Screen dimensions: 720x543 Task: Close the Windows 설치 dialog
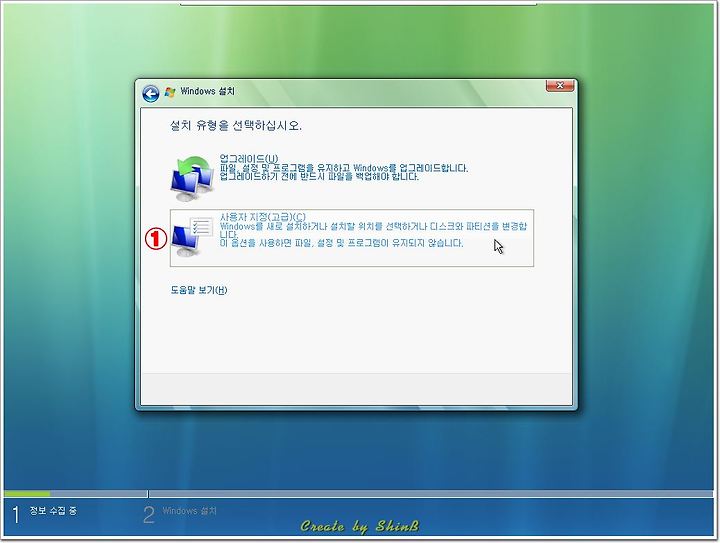(560, 85)
